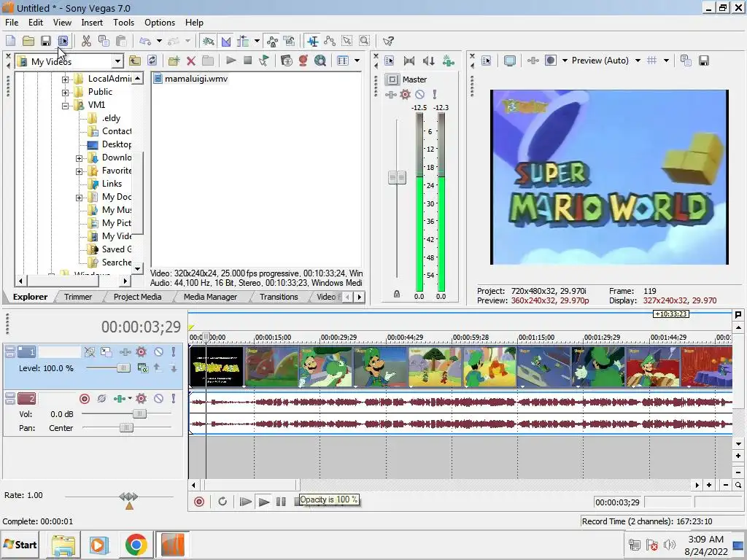Click the audio track 2 Vol slider handle
The height and width of the screenshot is (560, 747).
[x=139, y=414]
